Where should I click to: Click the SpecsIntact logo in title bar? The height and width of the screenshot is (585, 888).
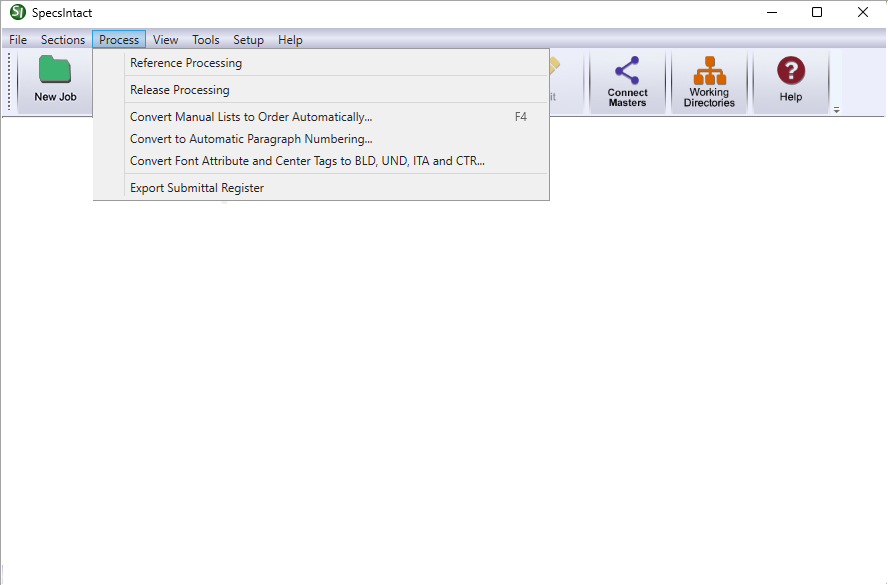point(17,13)
